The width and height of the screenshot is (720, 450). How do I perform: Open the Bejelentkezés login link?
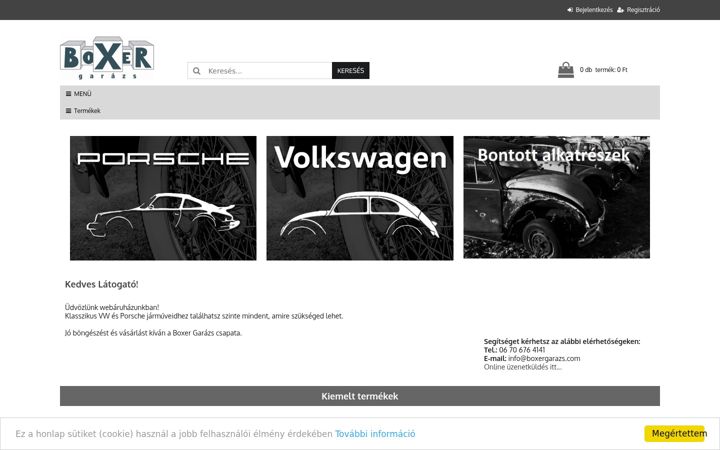click(594, 10)
